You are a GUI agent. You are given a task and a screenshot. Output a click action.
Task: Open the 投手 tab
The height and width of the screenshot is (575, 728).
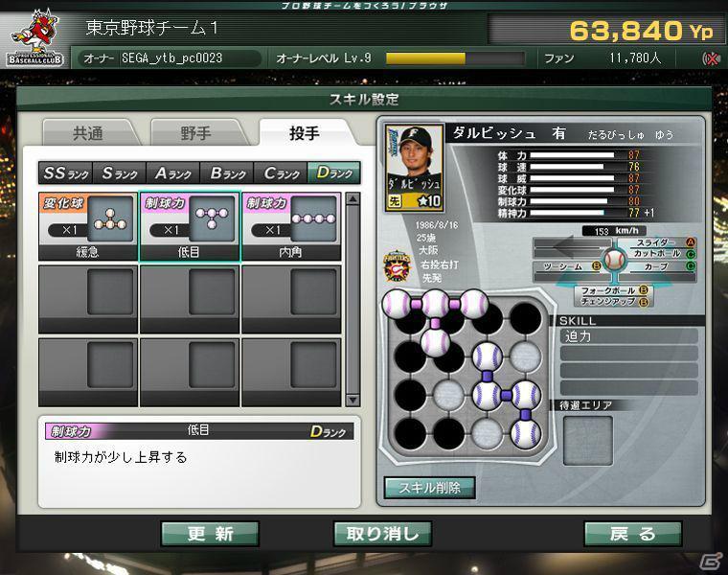[x=305, y=134]
